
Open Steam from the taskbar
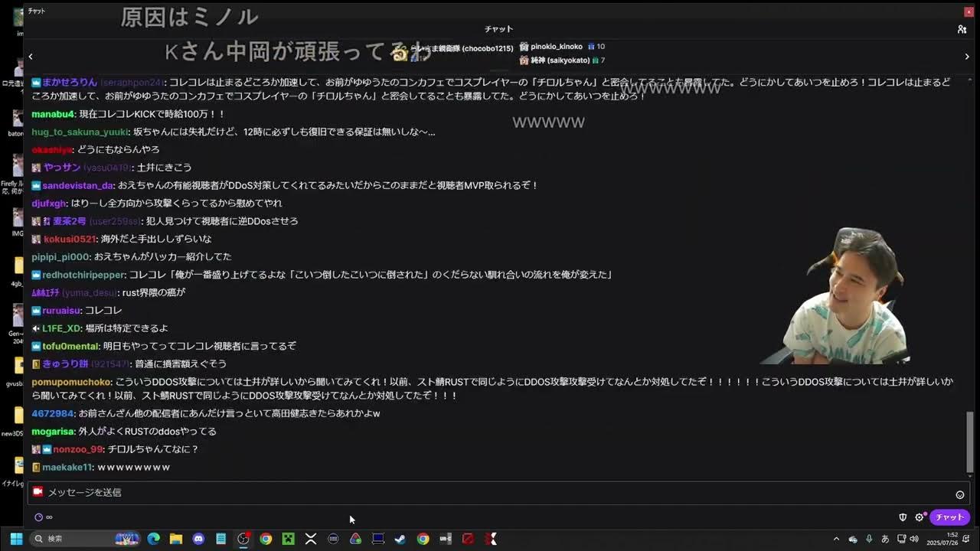[400, 539]
